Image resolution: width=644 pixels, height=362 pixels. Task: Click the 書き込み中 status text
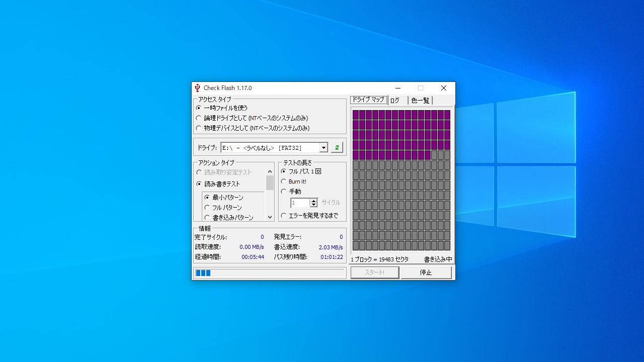[x=438, y=259]
